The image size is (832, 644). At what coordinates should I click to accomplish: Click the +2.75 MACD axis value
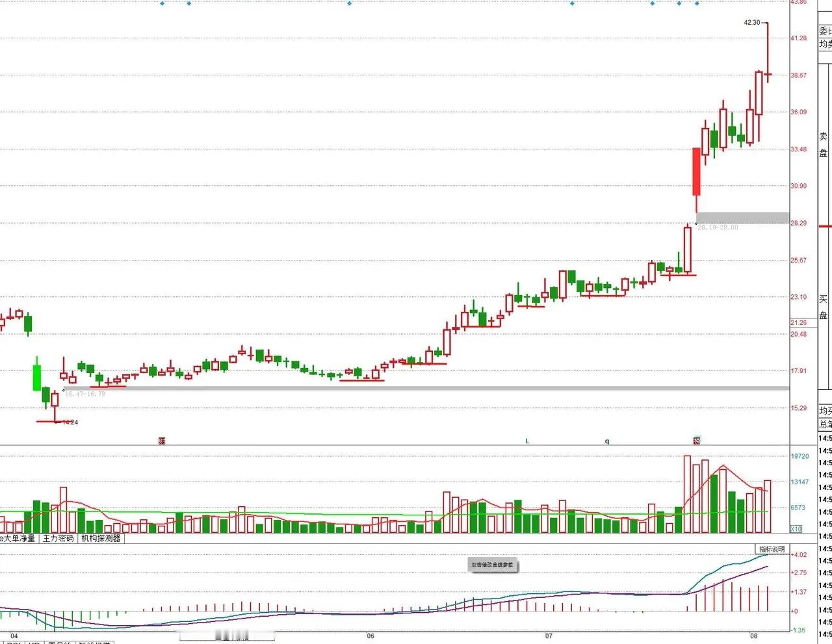[799, 573]
